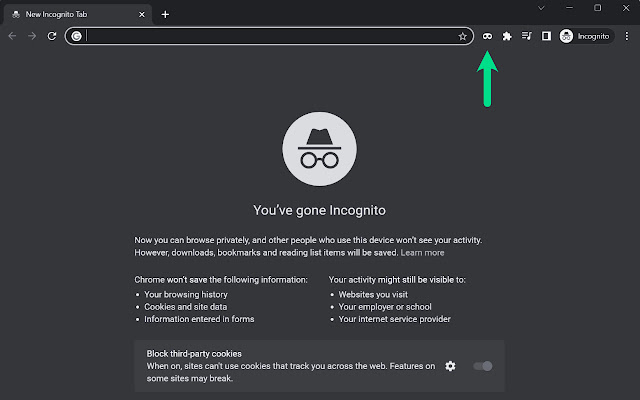
Task: Click the Incognito profile chip
Action: 587,36
